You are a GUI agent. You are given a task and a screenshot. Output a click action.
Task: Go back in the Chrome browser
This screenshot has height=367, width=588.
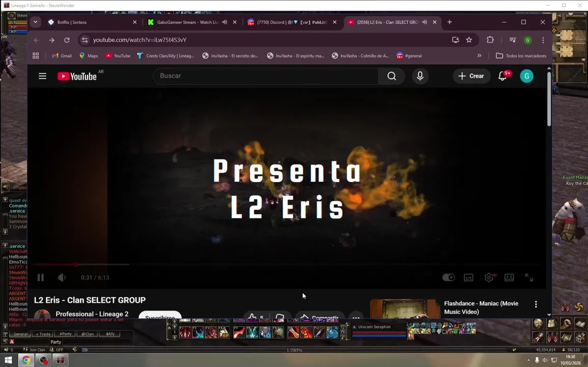36,40
